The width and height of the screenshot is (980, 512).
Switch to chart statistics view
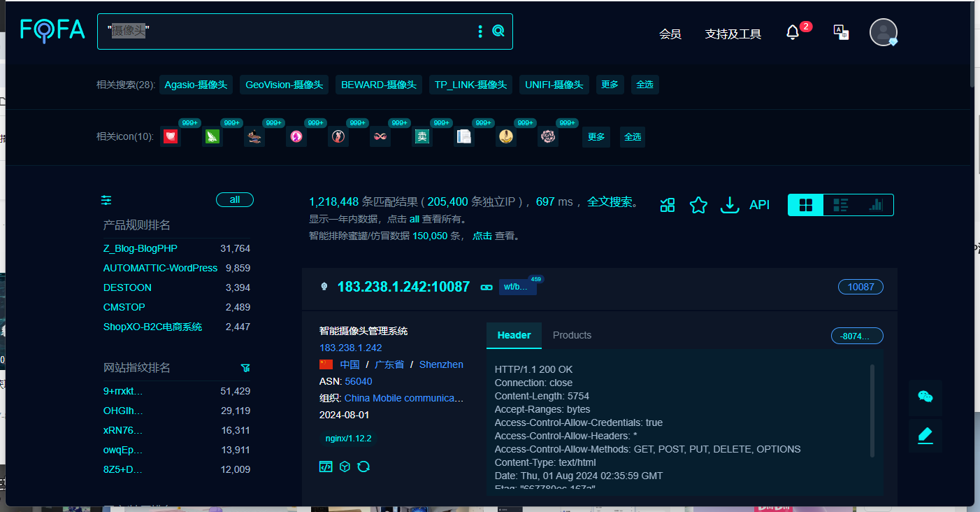[x=876, y=205]
